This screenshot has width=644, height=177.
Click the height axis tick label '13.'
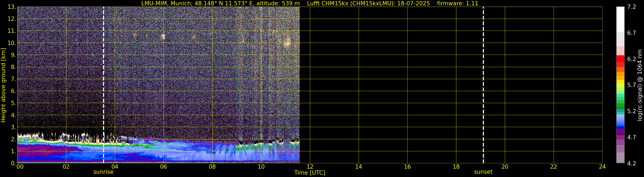12,7
